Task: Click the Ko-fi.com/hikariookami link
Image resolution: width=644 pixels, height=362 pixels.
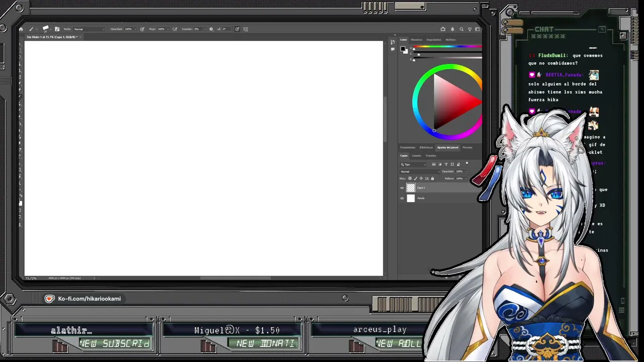Action: tap(90, 299)
